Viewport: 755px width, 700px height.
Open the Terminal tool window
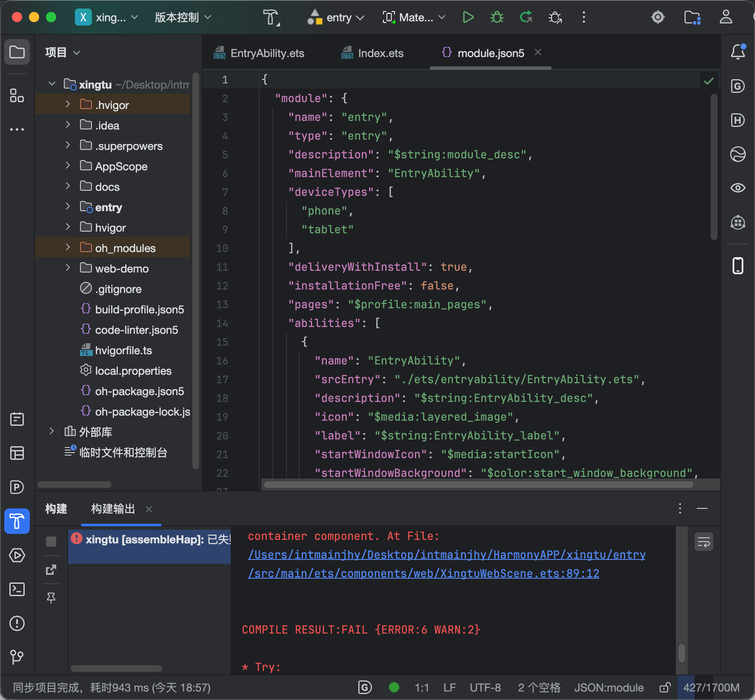pyautogui.click(x=17, y=589)
